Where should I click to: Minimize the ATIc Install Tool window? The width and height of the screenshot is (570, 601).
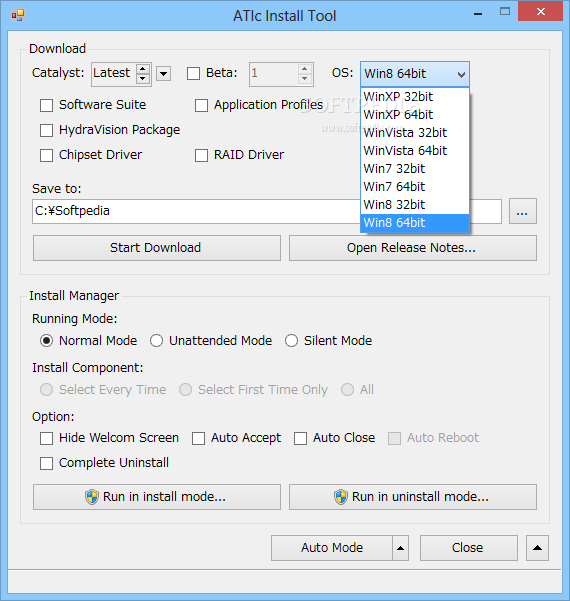[478, 14]
